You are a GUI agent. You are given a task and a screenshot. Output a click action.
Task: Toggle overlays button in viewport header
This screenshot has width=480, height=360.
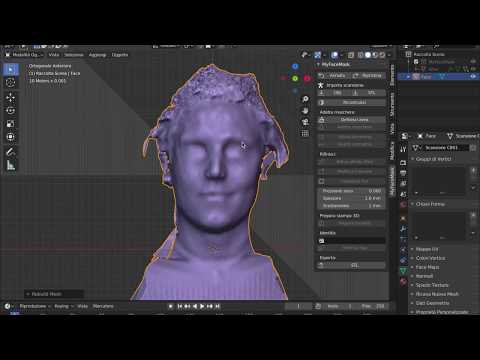point(335,55)
